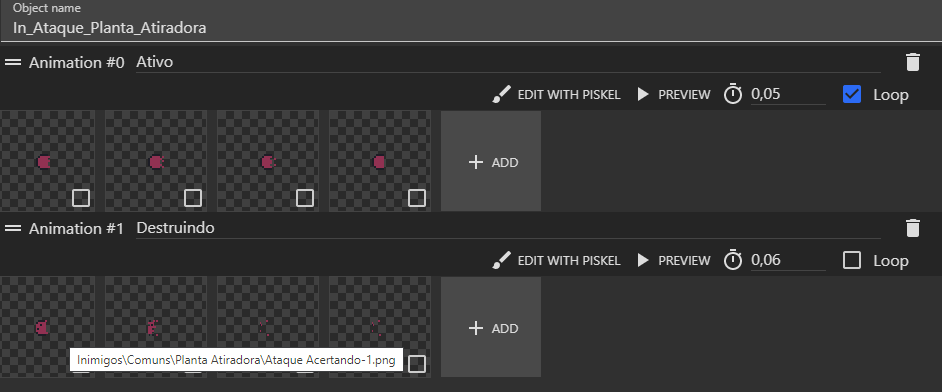Click the stopwatch icon next to 0,06
Screen dimensions: 942x392
(x=733, y=261)
